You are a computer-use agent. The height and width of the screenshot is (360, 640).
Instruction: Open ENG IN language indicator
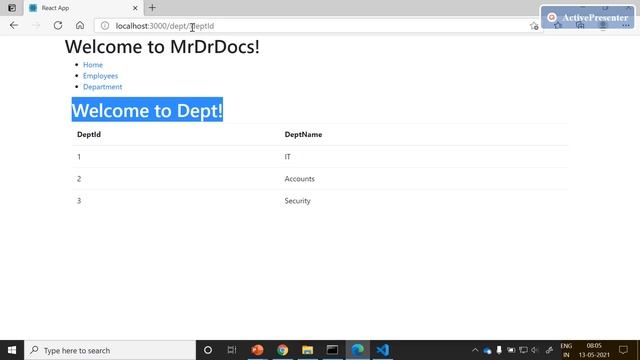click(x=566, y=350)
